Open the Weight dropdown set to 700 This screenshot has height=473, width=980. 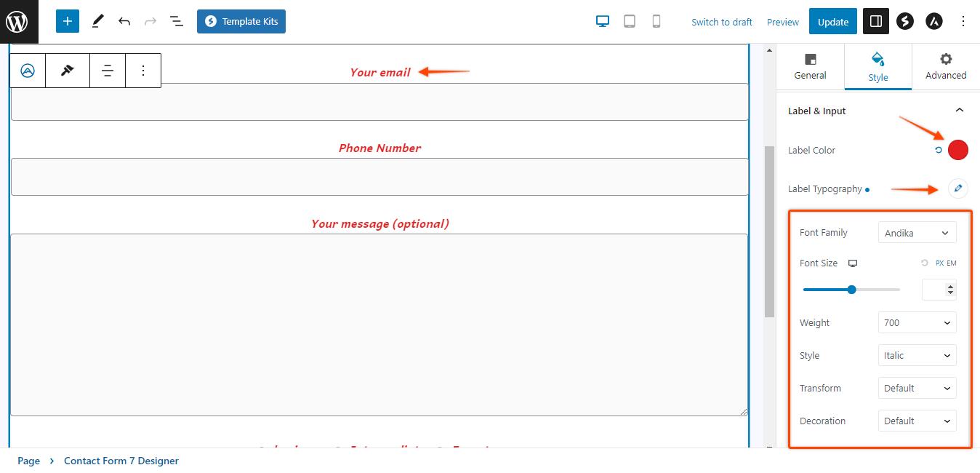coord(917,322)
